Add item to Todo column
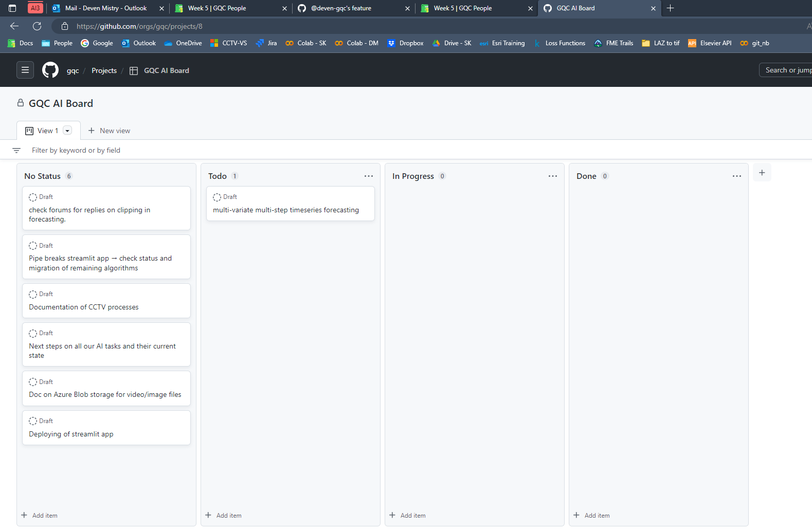The image size is (812, 530). 224,515
